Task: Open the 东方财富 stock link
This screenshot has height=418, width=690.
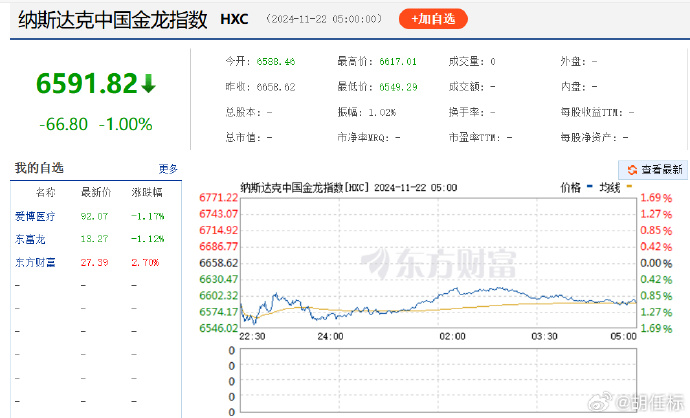Action: point(35,262)
